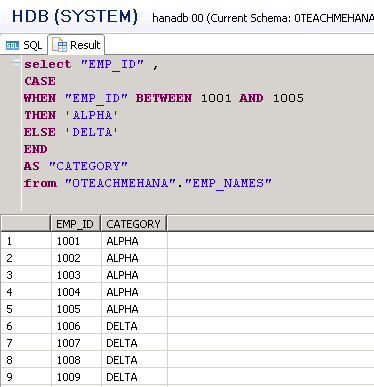Click "OTEACHMEHANA" schema name in query
Image resolution: width=374 pixels, height=387 pixels.
click(x=120, y=183)
